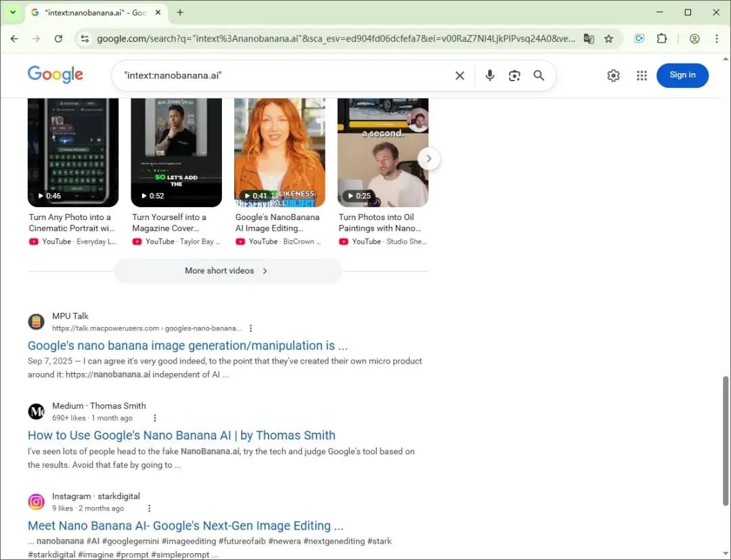
Task: Select the "intext:nanobanana.ai" browser tab
Action: coord(95,13)
